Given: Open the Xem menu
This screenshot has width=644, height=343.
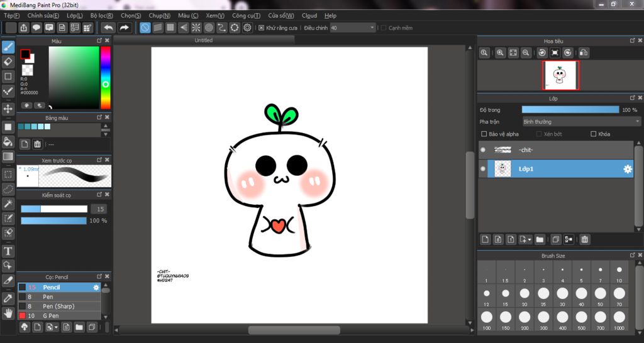Looking at the screenshot, I should (x=215, y=16).
